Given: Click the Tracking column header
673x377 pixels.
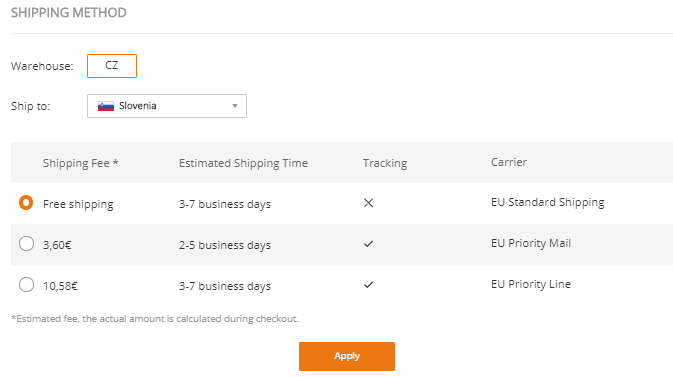Looking at the screenshot, I should pyautogui.click(x=385, y=163).
